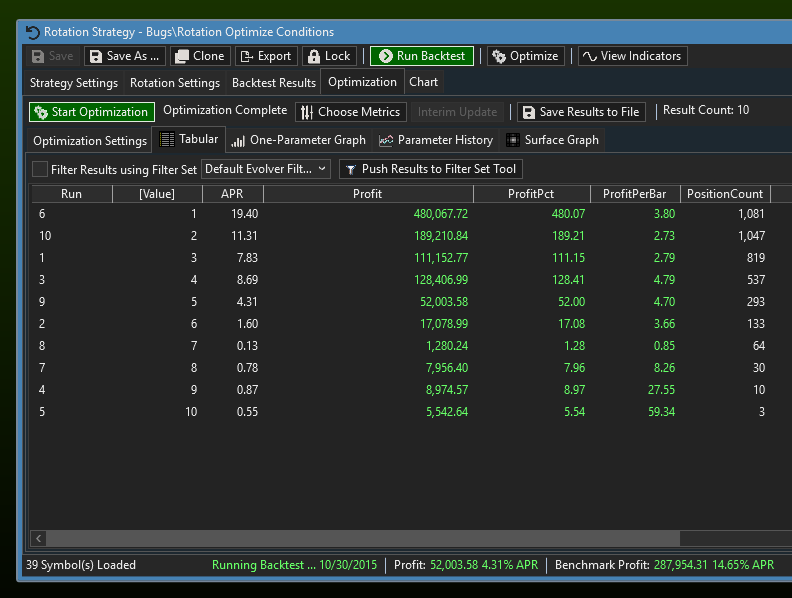Click Save Results to File button
Screen dimensions: 792x598
[x=580, y=112]
